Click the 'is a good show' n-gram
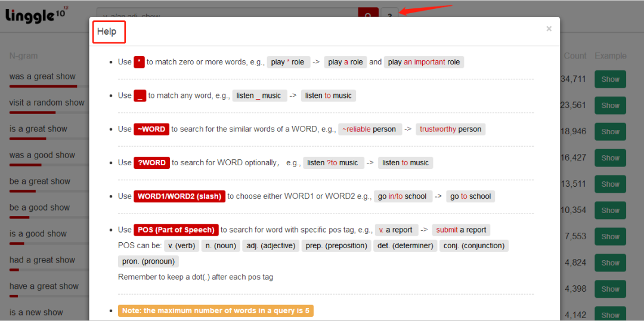Image resolution: width=644 pixels, height=321 pixels. [38, 234]
